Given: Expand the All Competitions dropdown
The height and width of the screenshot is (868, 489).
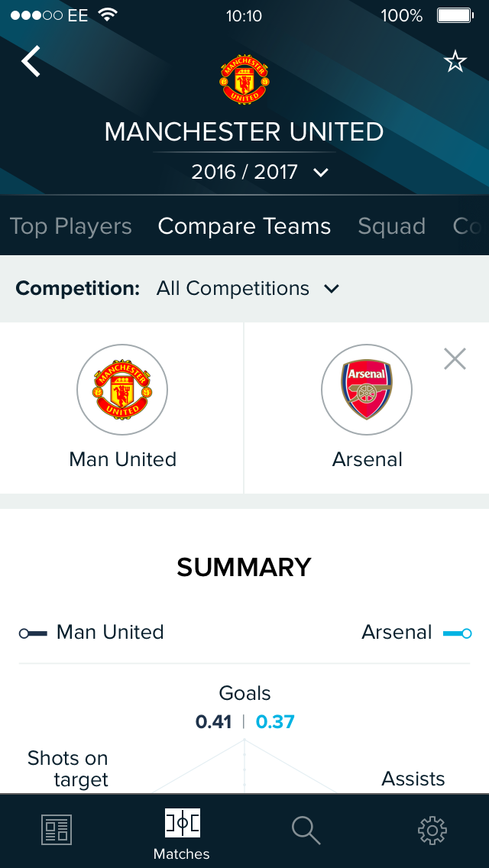Looking at the screenshot, I should tap(232, 288).
